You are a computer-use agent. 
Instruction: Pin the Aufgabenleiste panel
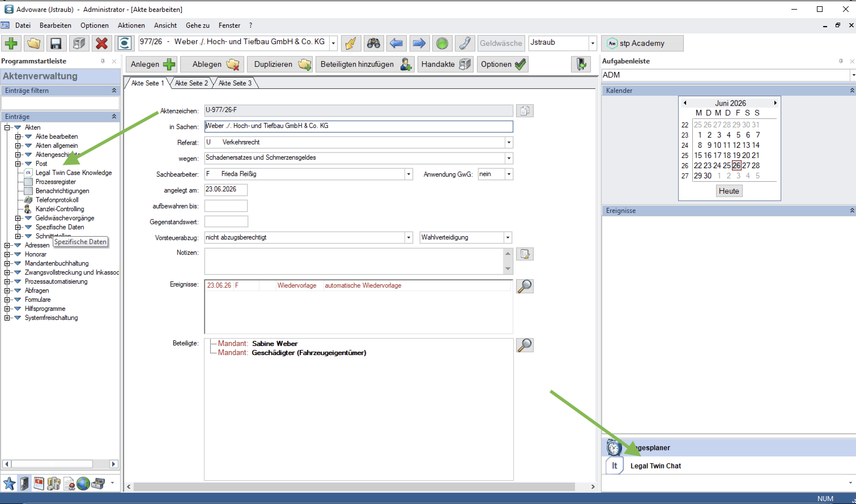pos(841,61)
